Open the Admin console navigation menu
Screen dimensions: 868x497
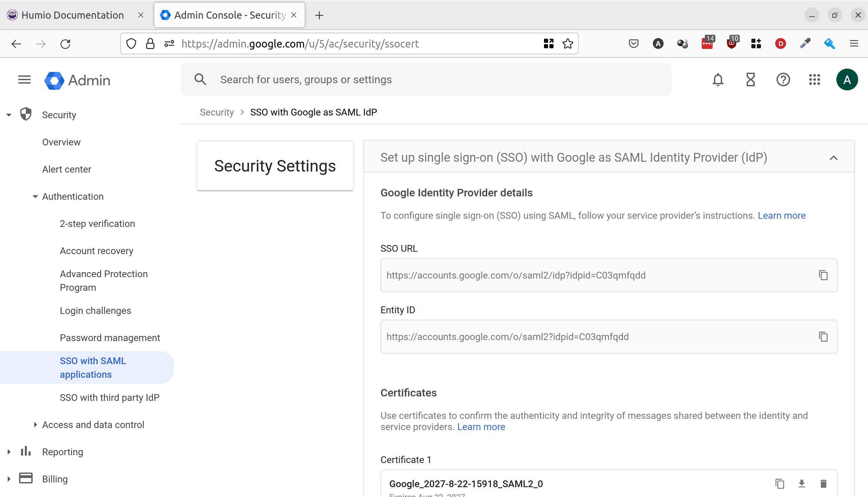click(x=24, y=79)
